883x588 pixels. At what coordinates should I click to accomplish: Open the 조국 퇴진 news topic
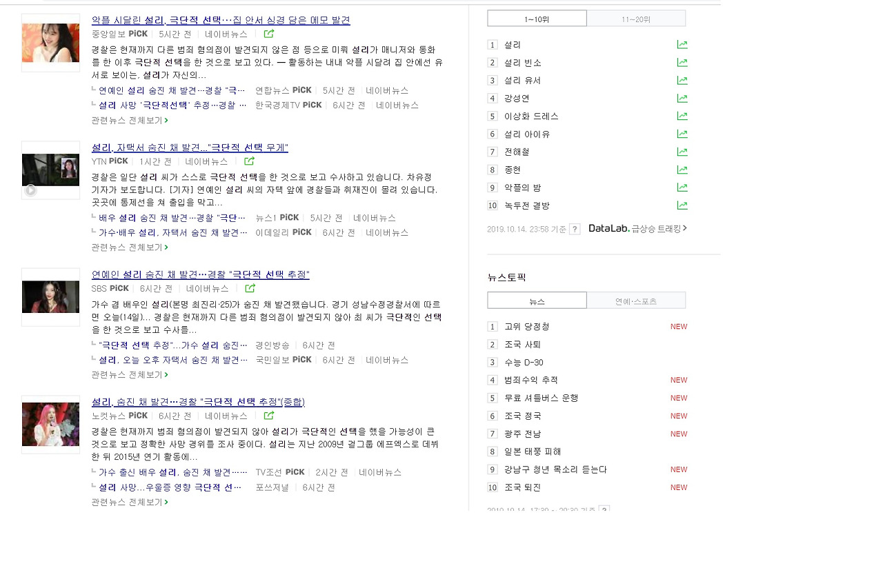click(x=523, y=487)
